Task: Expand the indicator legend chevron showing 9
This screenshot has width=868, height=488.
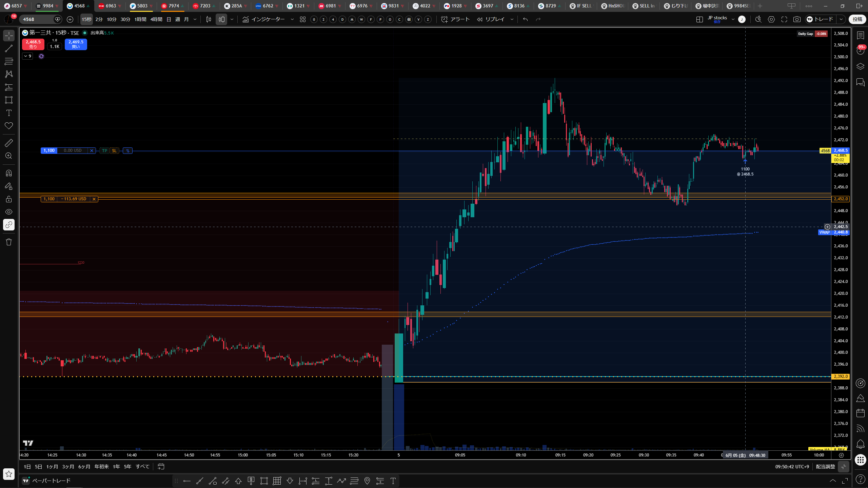Action: pos(28,56)
